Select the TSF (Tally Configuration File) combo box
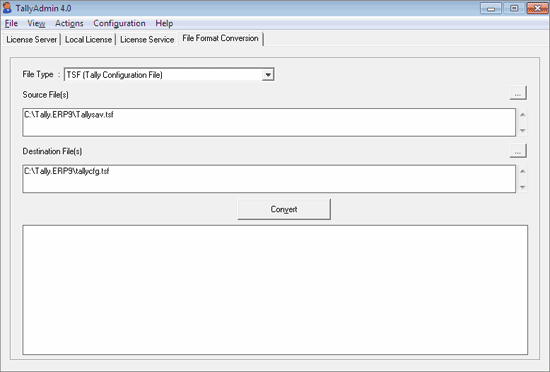Viewport: 550px width, 372px height. point(169,75)
